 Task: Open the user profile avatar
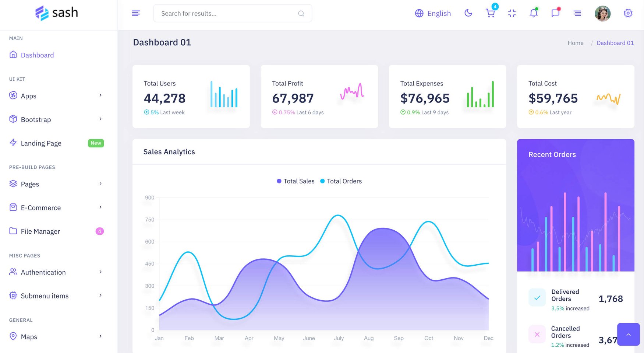pos(602,14)
